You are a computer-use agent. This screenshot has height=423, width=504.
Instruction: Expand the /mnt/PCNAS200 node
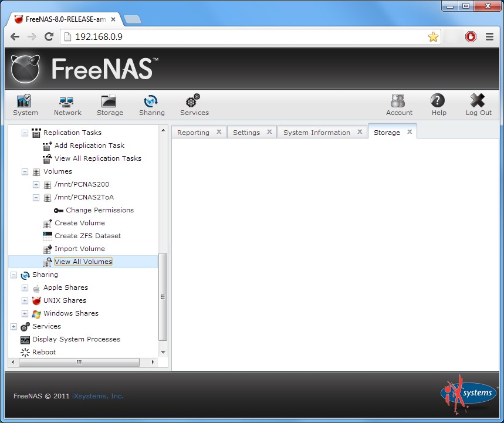tap(36, 184)
